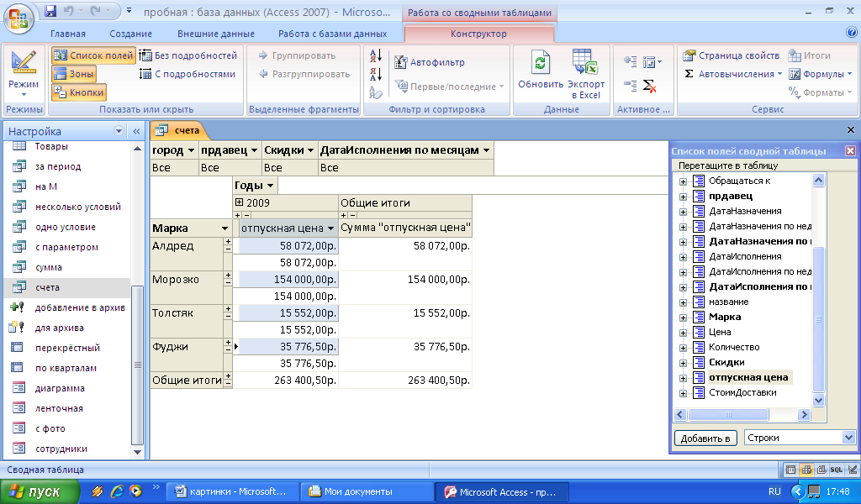Click С подробностями to show details

tap(188, 73)
